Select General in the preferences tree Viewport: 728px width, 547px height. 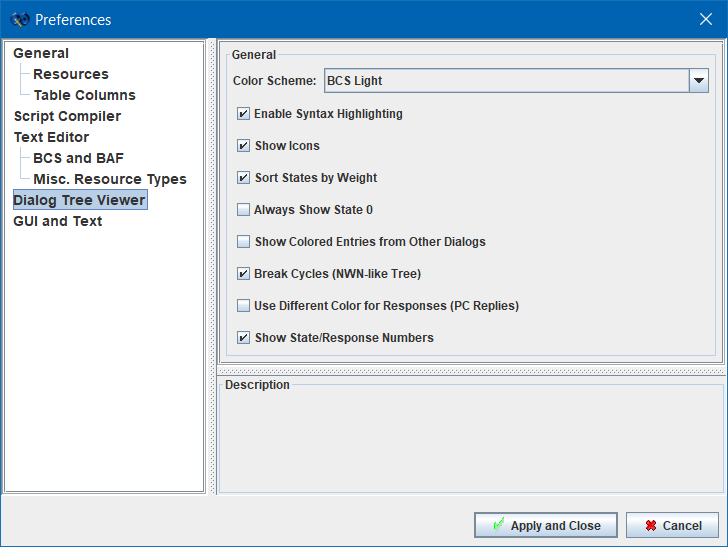click(x=41, y=53)
